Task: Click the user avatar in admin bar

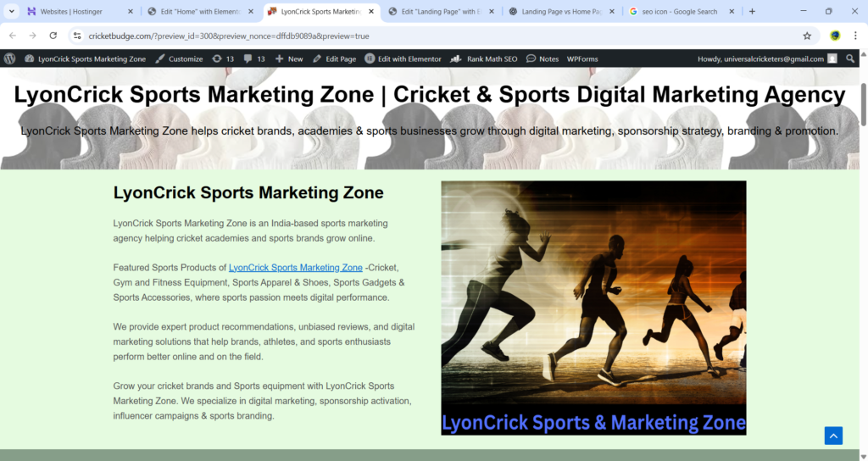Action: pyautogui.click(x=832, y=58)
